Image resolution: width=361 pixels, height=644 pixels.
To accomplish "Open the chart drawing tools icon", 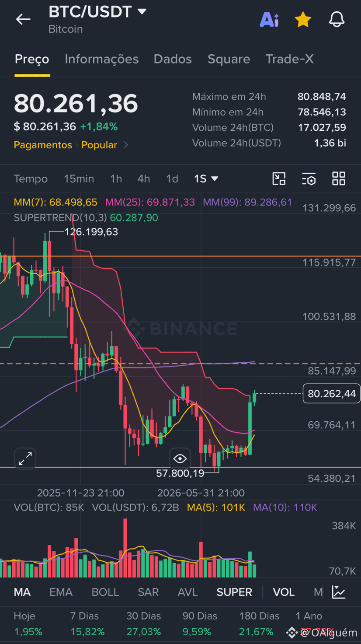I will click(279, 178).
